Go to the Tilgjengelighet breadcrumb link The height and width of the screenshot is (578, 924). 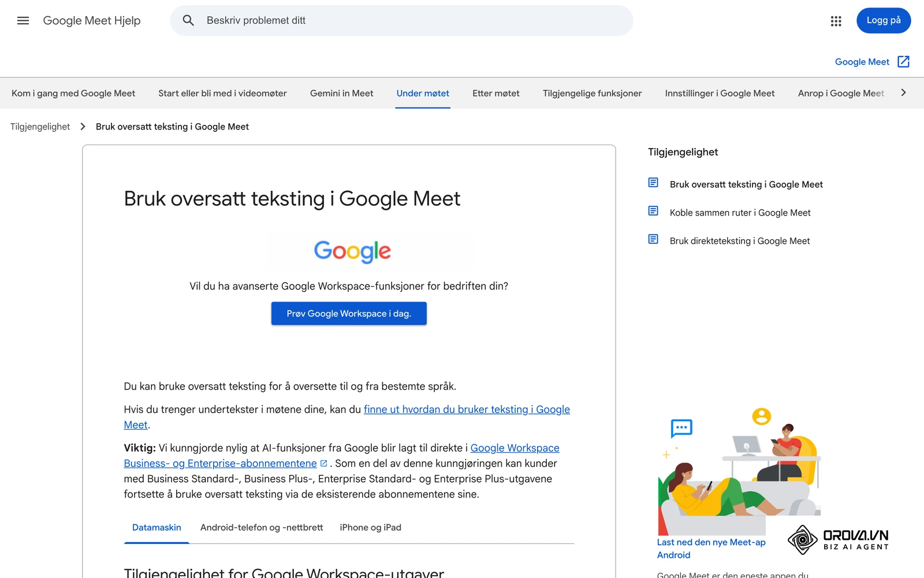point(40,127)
